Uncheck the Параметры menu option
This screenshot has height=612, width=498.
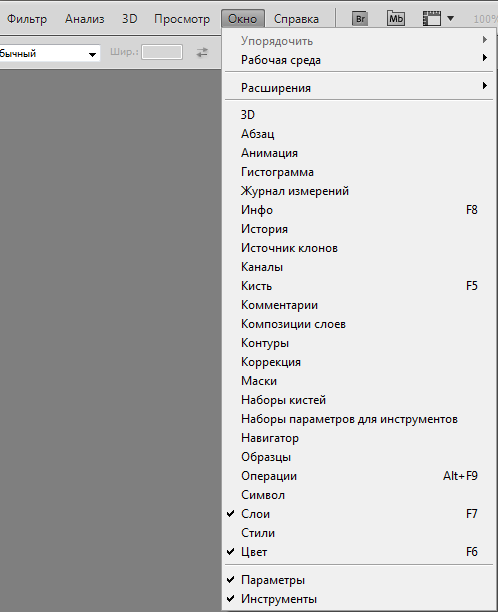(357, 580)
